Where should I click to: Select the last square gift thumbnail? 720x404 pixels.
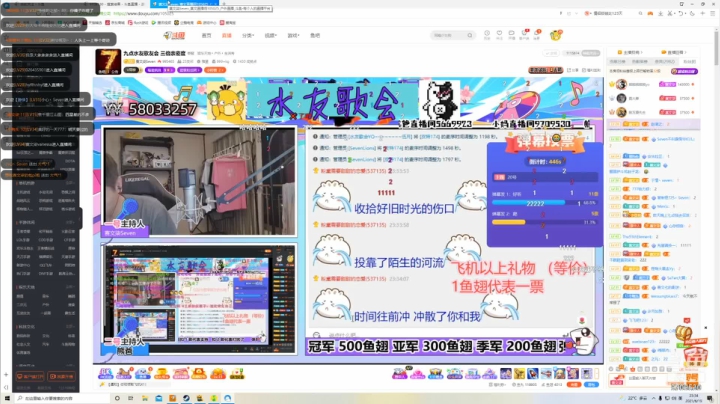[x=586, y=374]
